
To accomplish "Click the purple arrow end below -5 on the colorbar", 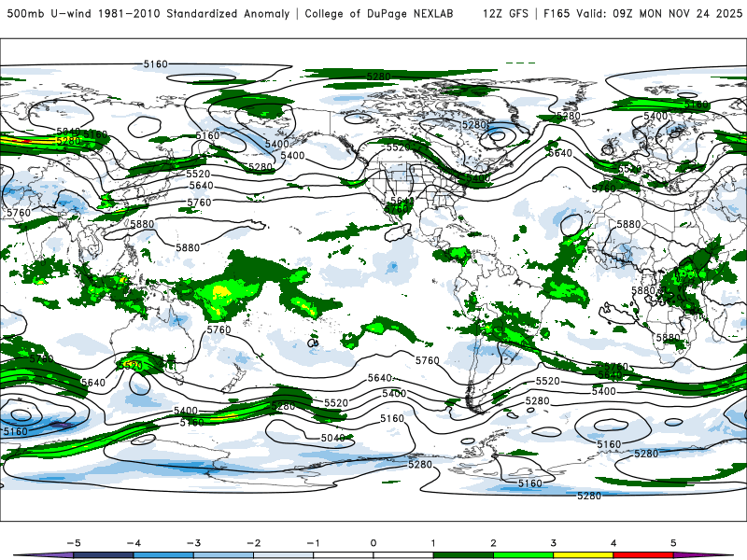I will pyautogui.click(x=44, y=555).
